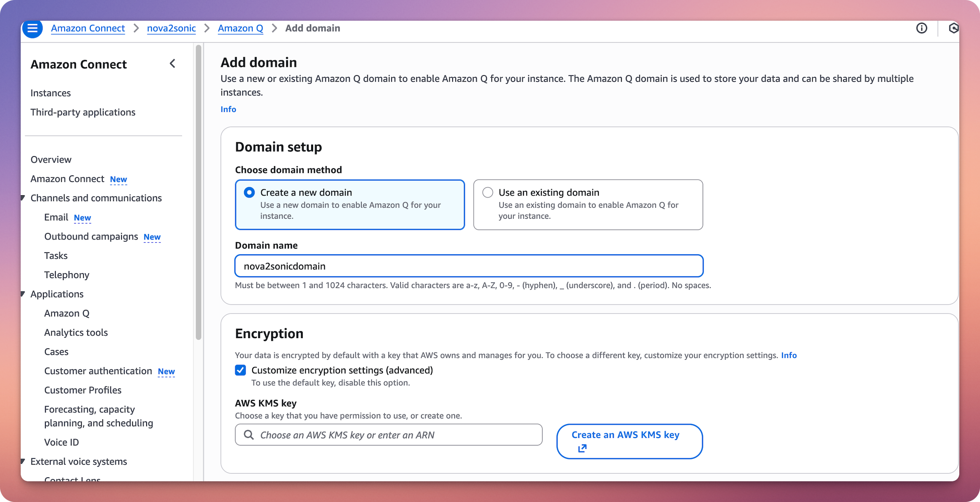Open Amazon Connect breadcrumb
This screenshot has height=502, width=980.
(88, 28)
